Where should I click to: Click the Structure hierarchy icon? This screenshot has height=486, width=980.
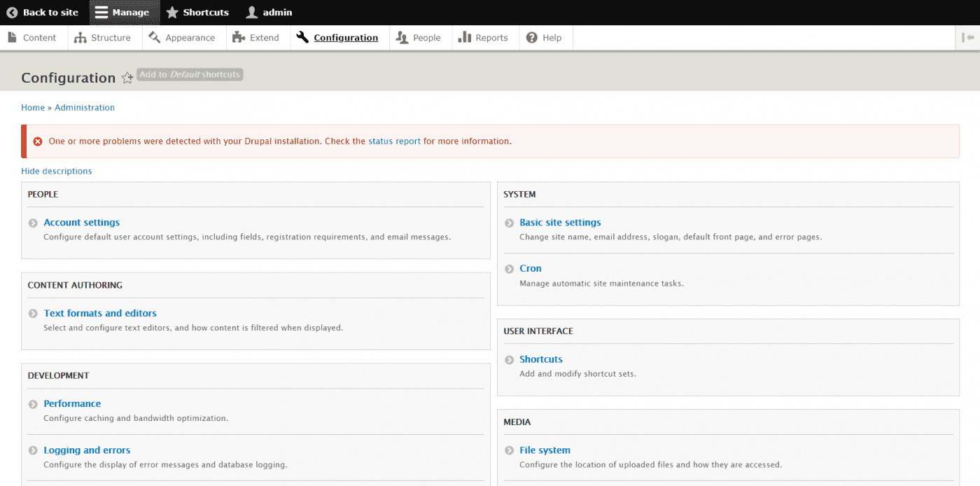click(80, 38)
